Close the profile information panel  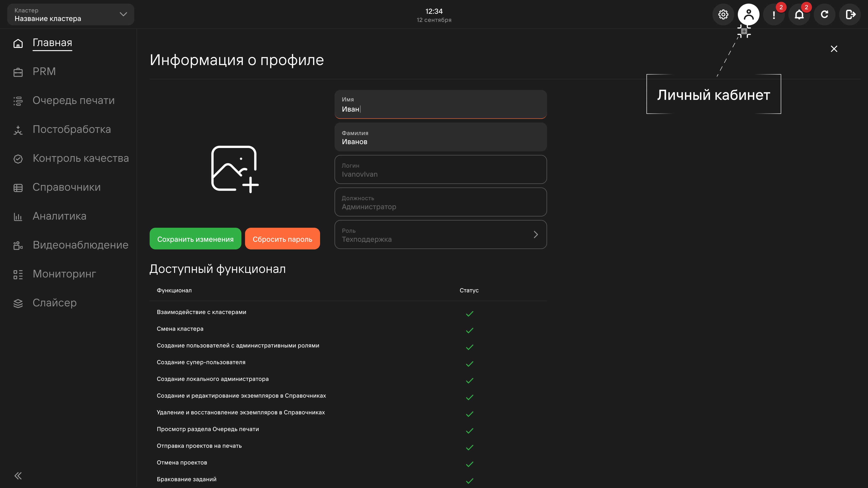pos(834,49)
